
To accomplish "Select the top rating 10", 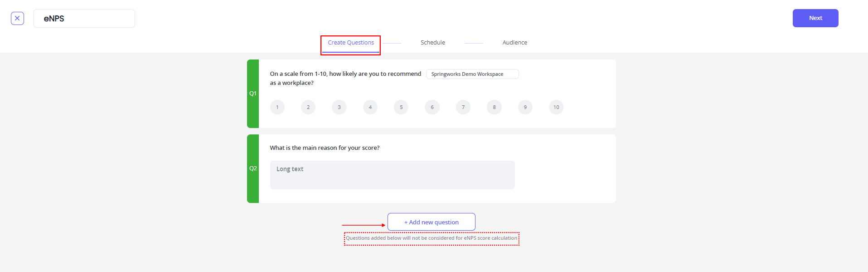I will (556, 107).
